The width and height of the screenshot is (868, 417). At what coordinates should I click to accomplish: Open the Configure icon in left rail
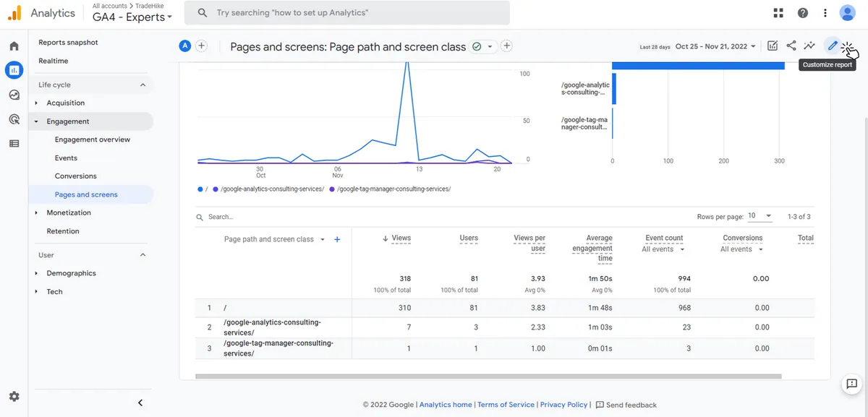(14, 143)
